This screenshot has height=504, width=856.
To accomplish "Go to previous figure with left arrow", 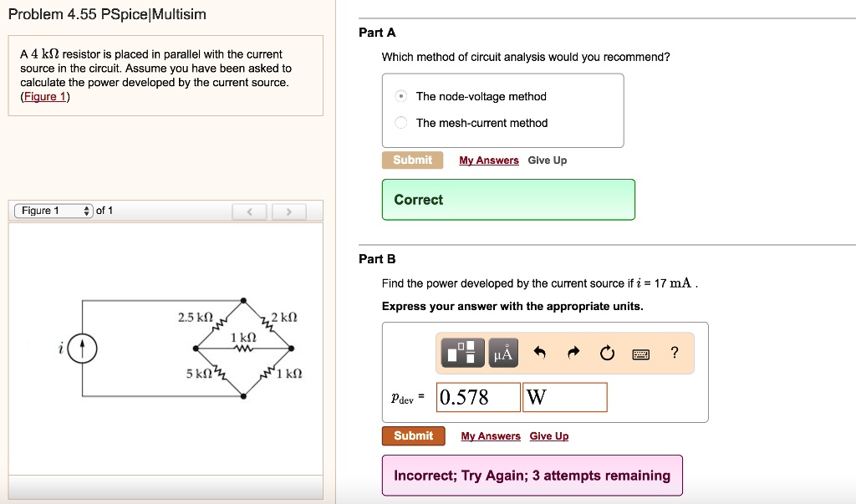I will tap(249, 211).
